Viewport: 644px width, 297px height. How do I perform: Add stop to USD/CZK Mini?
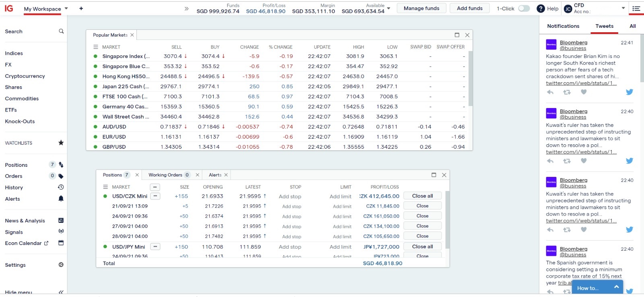pos(290,197)
